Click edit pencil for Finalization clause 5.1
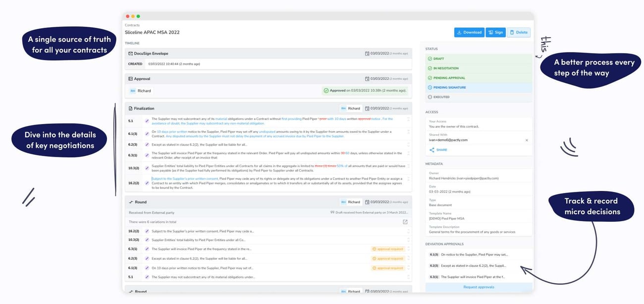 (147, 121)
